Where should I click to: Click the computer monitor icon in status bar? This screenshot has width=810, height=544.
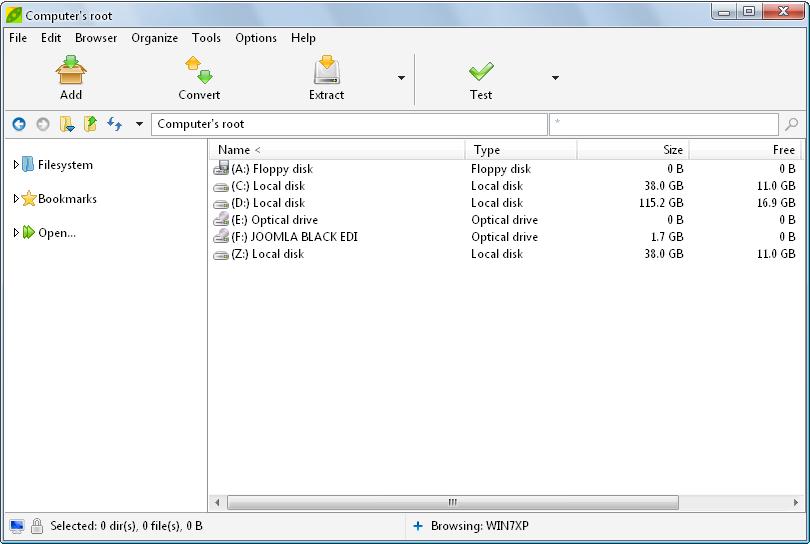(17, 526)
